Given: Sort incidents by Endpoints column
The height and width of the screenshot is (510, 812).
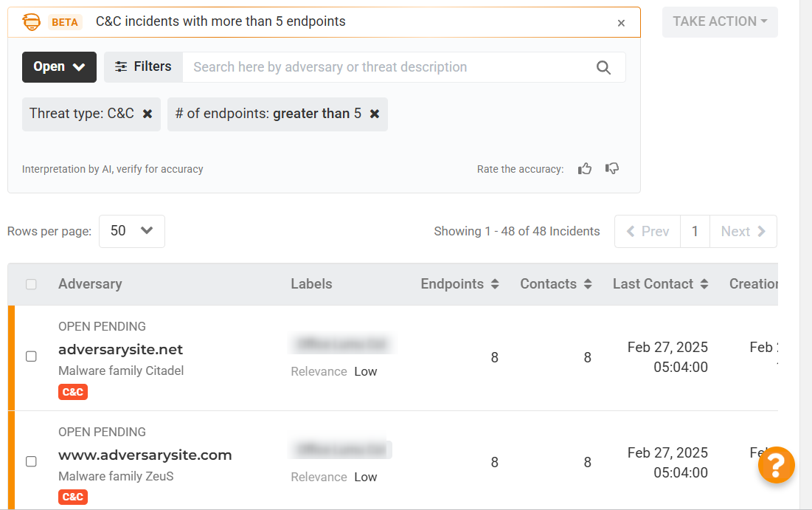Looking at the screenshot, I should click(x=459, y=284).
